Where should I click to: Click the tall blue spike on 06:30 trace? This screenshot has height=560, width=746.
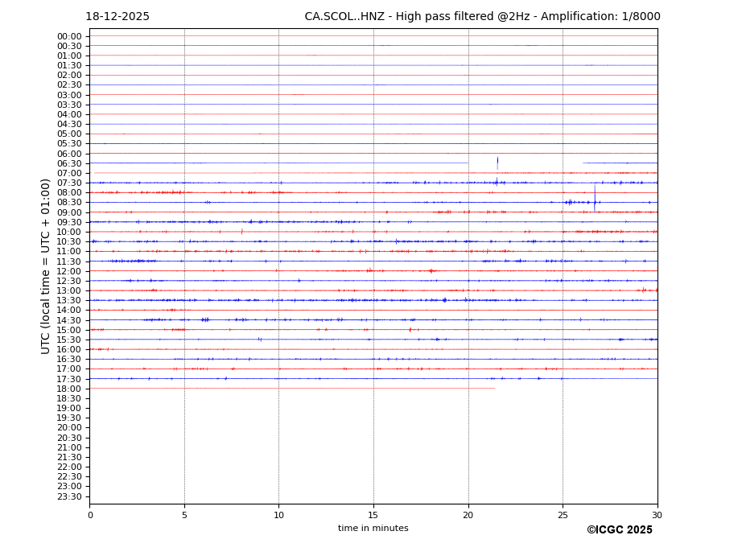[x=497, y=162]
